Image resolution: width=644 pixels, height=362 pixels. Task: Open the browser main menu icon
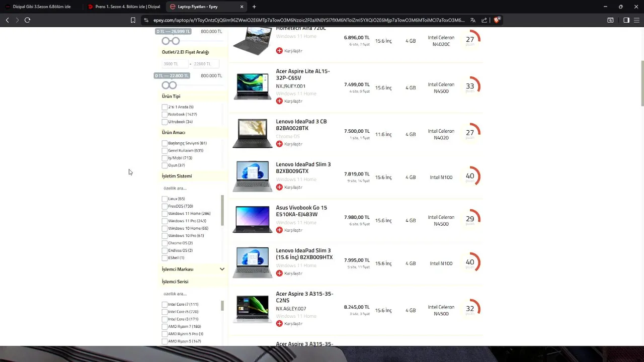[636, 20]
